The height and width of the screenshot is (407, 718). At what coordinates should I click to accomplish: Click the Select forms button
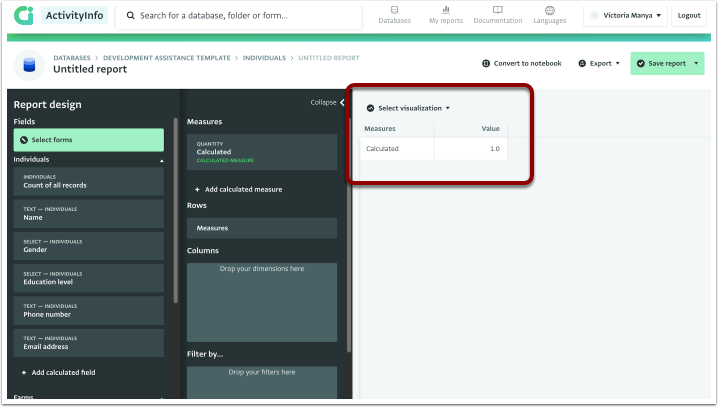point(89,140)
